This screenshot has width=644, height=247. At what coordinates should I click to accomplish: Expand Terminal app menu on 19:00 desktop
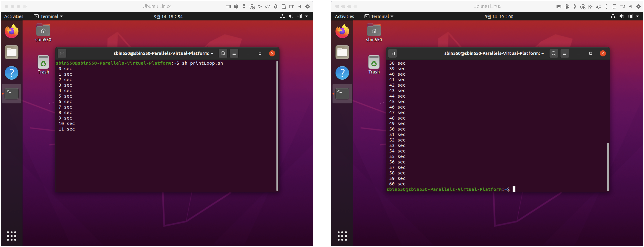coord(379,16)
